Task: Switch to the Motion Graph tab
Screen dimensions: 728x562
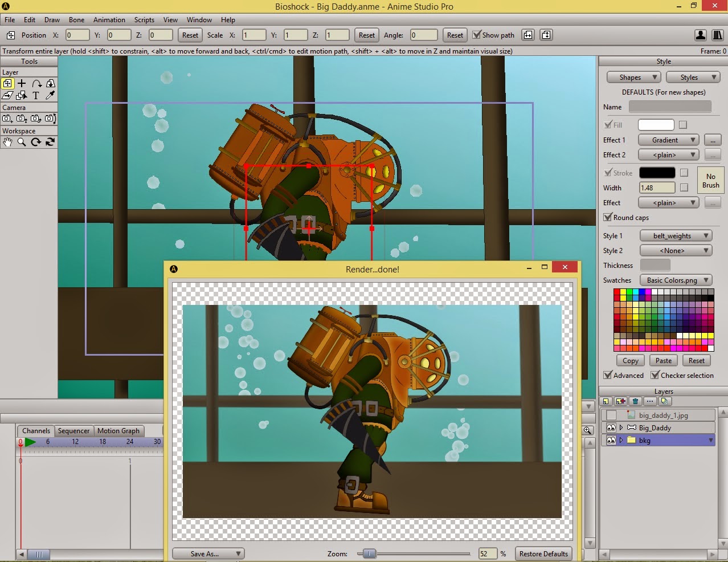Action: [x=118, y=430]
